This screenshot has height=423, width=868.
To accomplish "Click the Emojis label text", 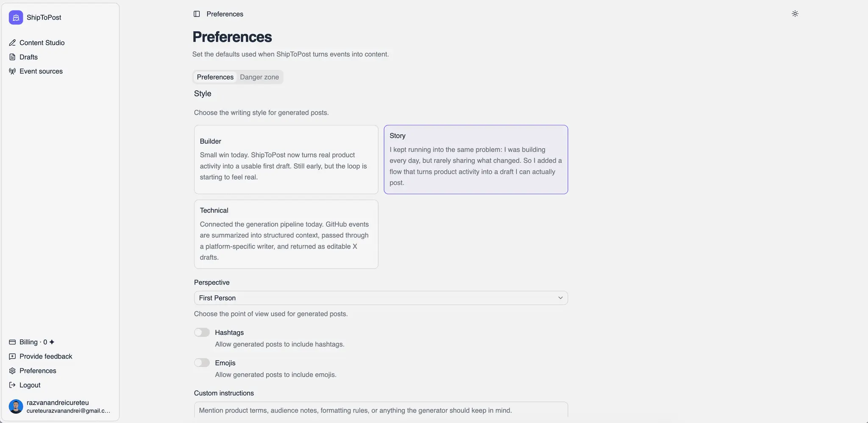I will click(225, 363).
